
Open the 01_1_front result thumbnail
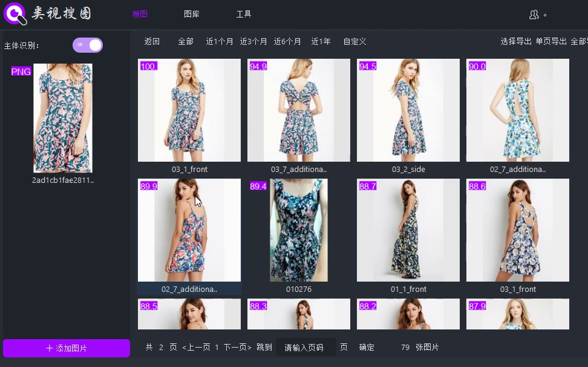pos(408,230)
